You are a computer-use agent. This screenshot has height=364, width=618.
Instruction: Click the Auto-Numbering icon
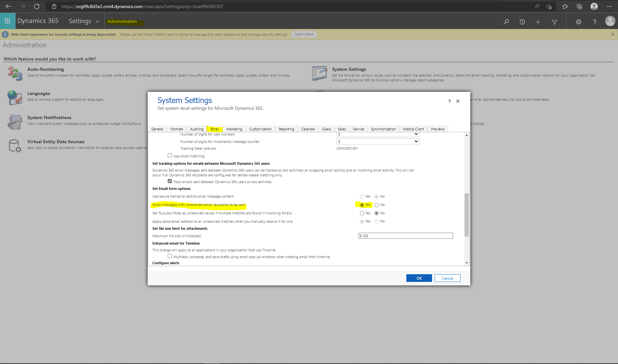(x=15, y=73)
